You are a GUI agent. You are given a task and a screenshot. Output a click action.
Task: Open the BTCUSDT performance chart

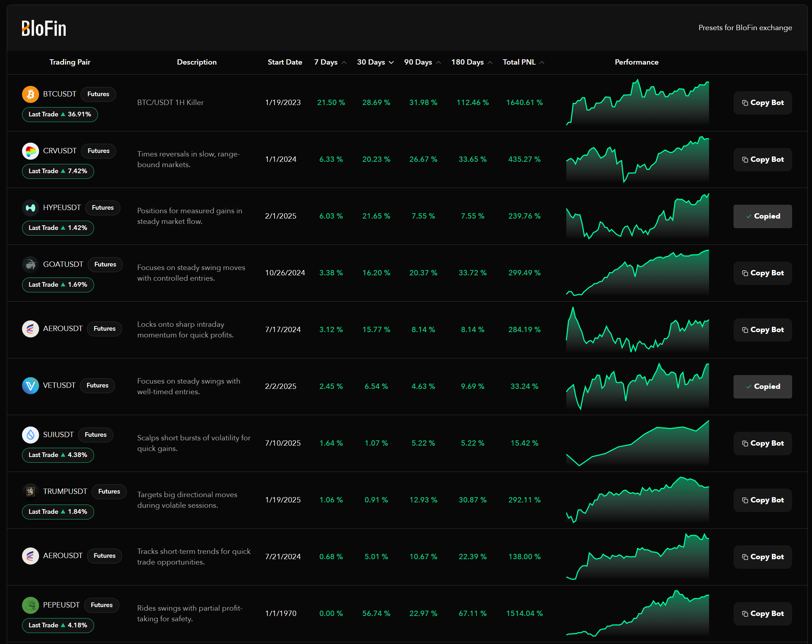637,103
